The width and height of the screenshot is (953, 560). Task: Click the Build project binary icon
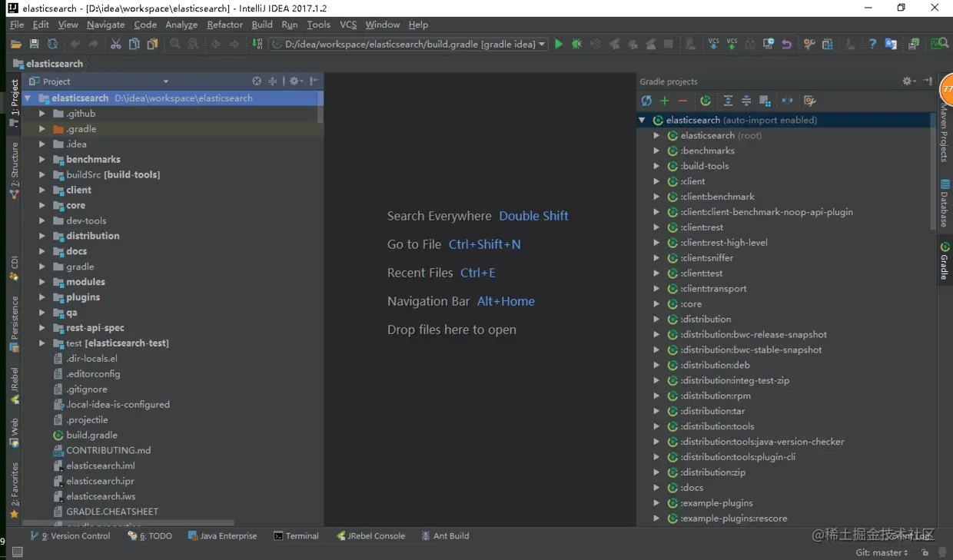[257, 45]
